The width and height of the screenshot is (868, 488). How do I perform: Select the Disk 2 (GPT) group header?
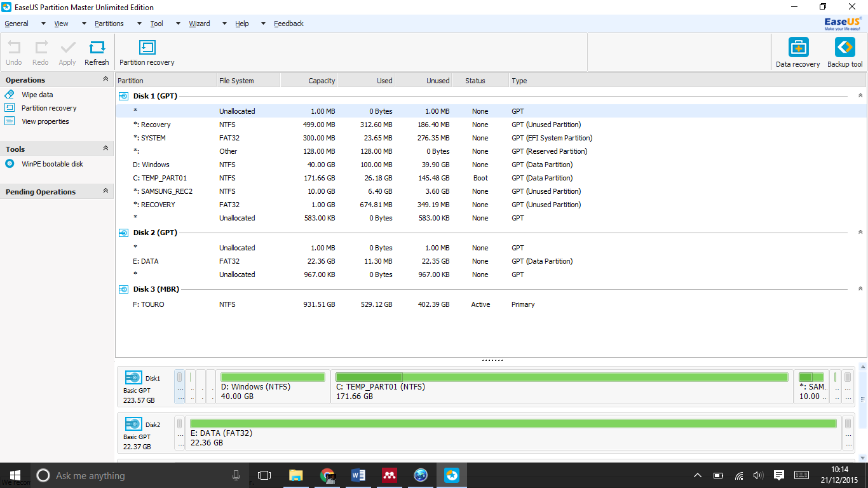[155, 233]
